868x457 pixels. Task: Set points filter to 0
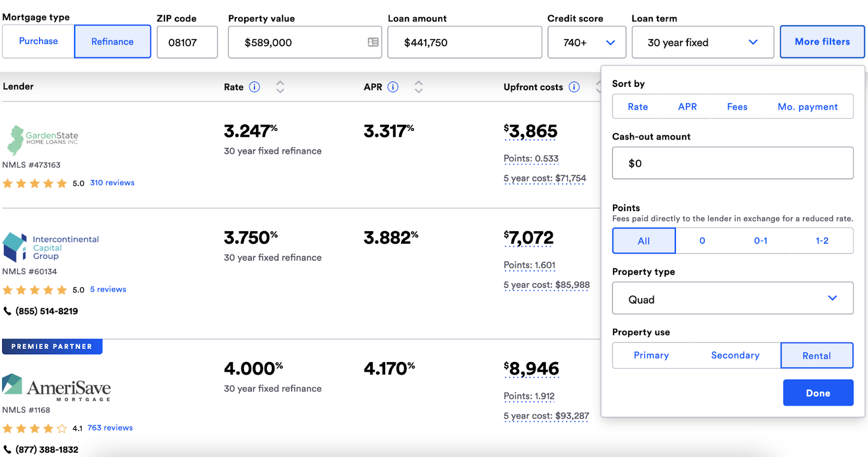(703, 240)
